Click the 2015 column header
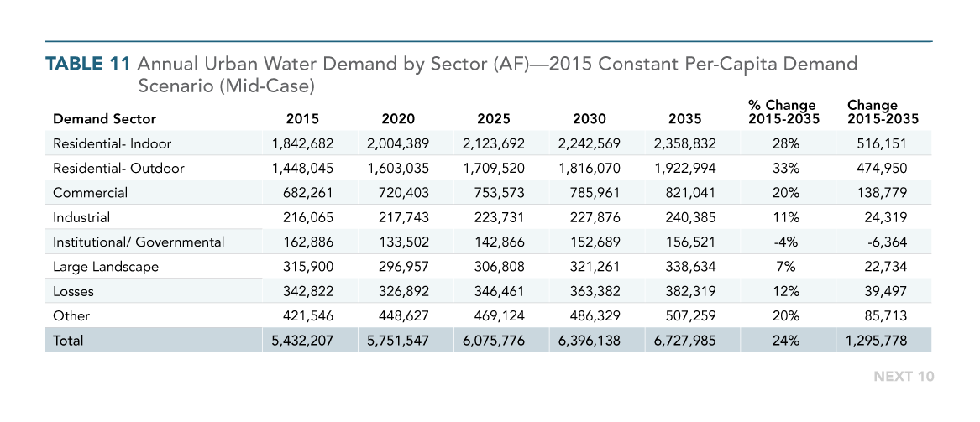 pos(302,119)
